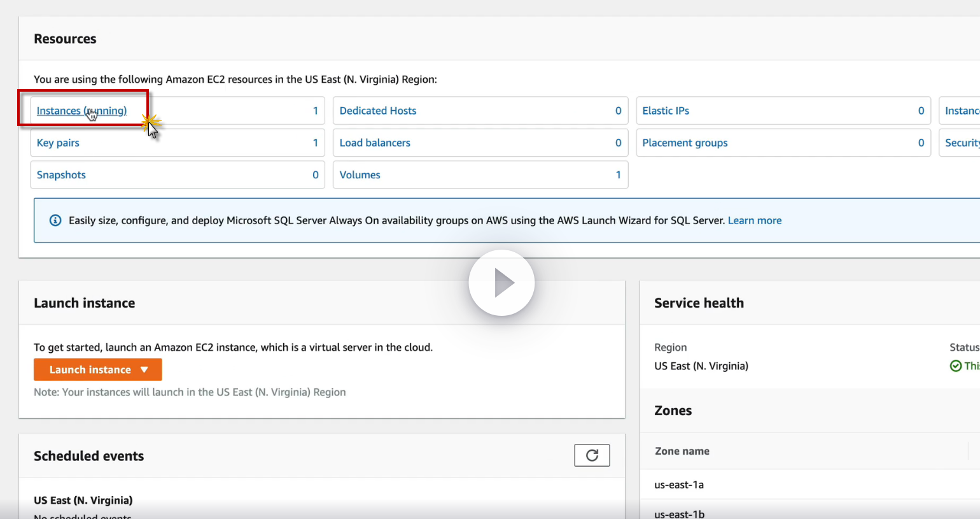Open the Load balancers resource link
Image resolution: width=980 pixels, height=519 pixels.
(375, 143)
